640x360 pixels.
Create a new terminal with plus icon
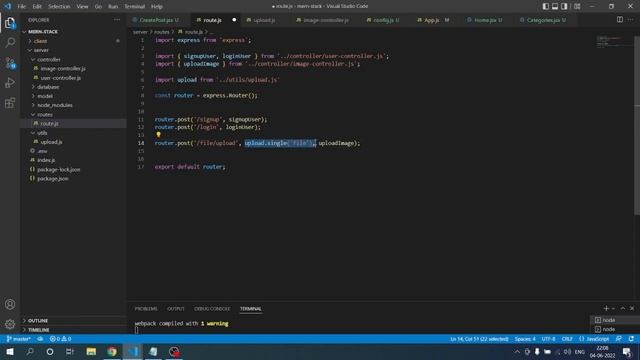(x=606, y=309)
